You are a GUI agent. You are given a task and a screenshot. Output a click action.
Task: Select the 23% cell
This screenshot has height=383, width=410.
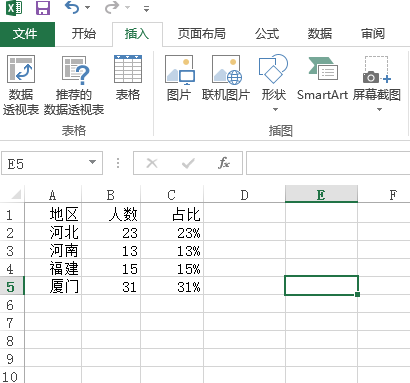[x=172, y=232]
